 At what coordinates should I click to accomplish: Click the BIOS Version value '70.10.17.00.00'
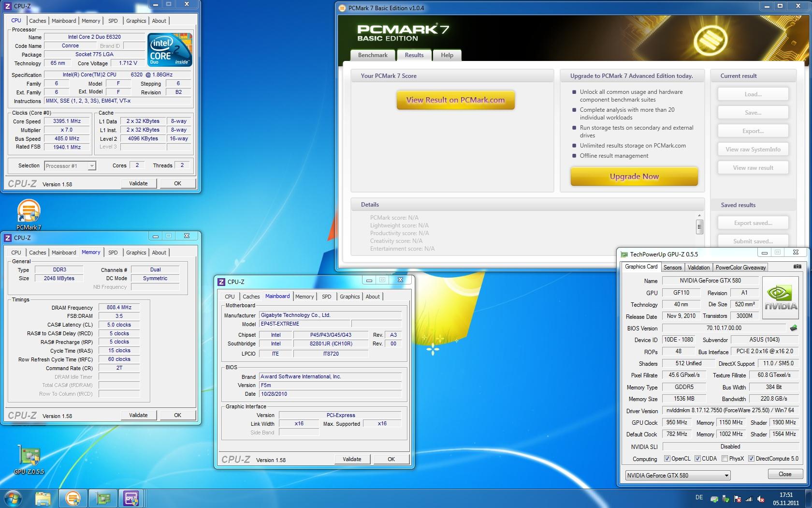724,328
